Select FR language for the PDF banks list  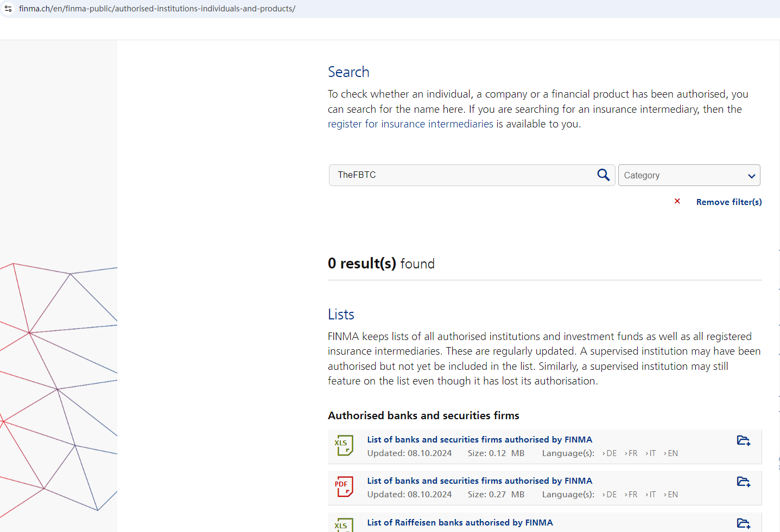(x=632, y=495)
